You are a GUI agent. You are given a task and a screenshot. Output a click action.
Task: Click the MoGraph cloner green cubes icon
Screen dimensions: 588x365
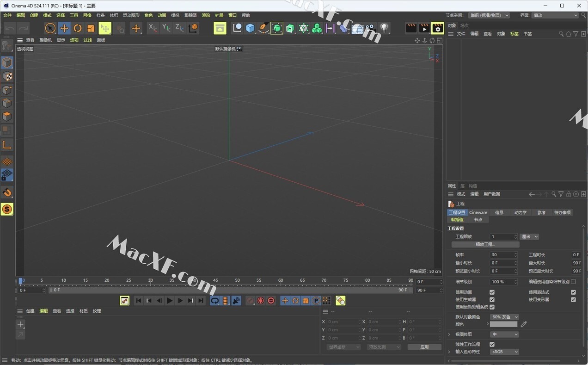pos(317,28)
